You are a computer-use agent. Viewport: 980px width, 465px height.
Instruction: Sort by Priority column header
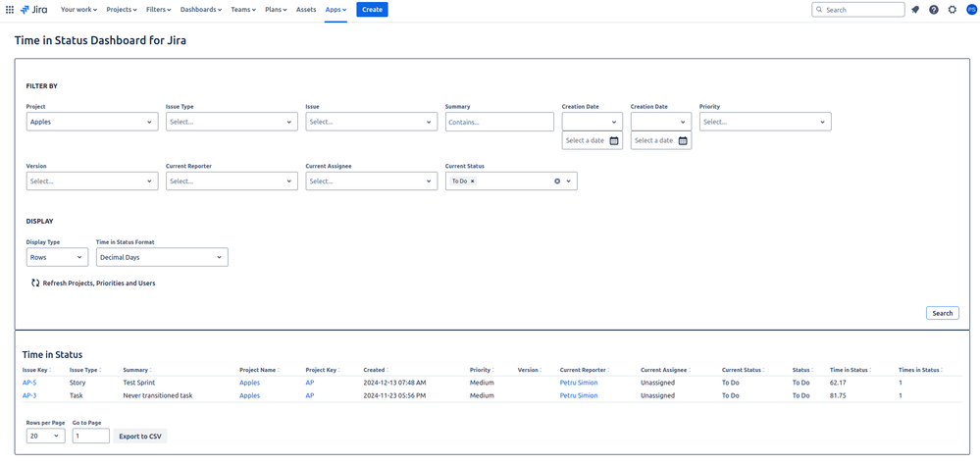pyautogui.click(x=481, y=370)
